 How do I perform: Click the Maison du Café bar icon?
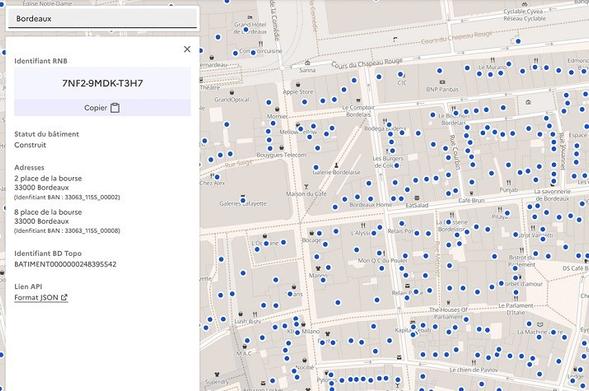click(x=306, y=187)
